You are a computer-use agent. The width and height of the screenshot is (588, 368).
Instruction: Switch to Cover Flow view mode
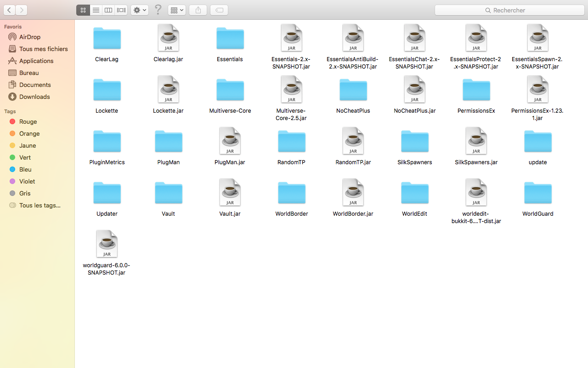pyautogui.click(x=121, y=10)
